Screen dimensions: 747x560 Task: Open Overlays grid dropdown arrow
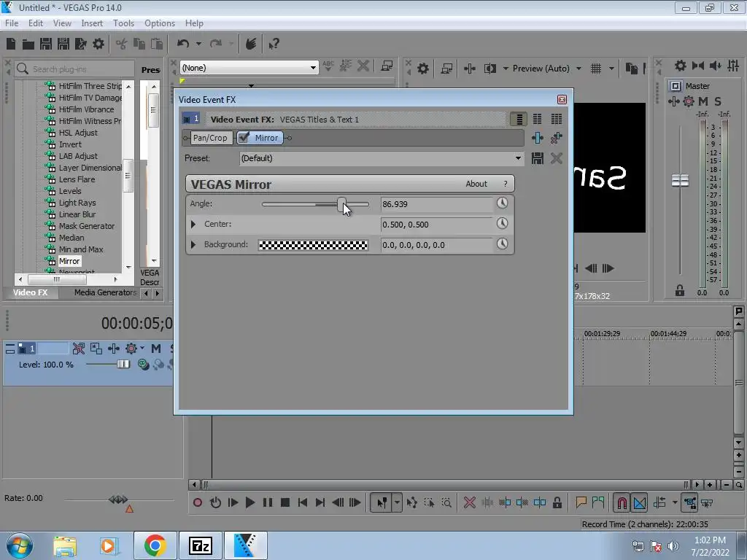point(611,69)
